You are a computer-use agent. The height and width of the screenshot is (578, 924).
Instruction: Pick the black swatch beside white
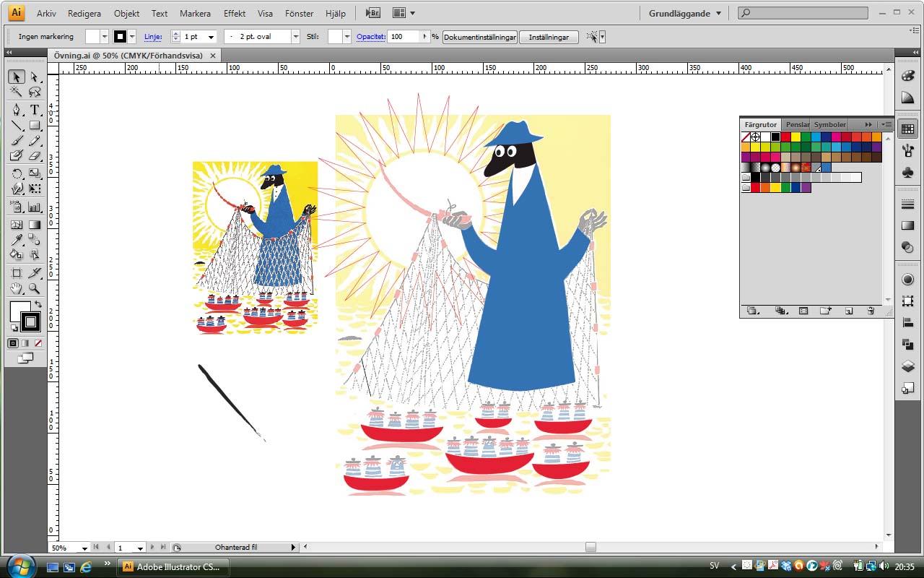(775, 137)
